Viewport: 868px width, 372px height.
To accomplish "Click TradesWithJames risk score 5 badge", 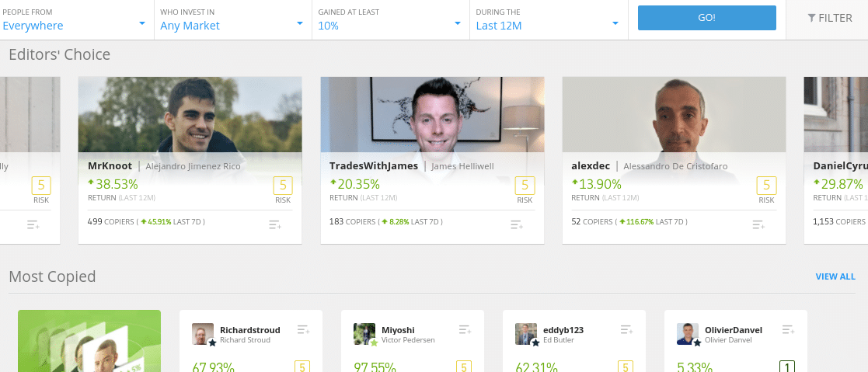I will coord(525,186).
